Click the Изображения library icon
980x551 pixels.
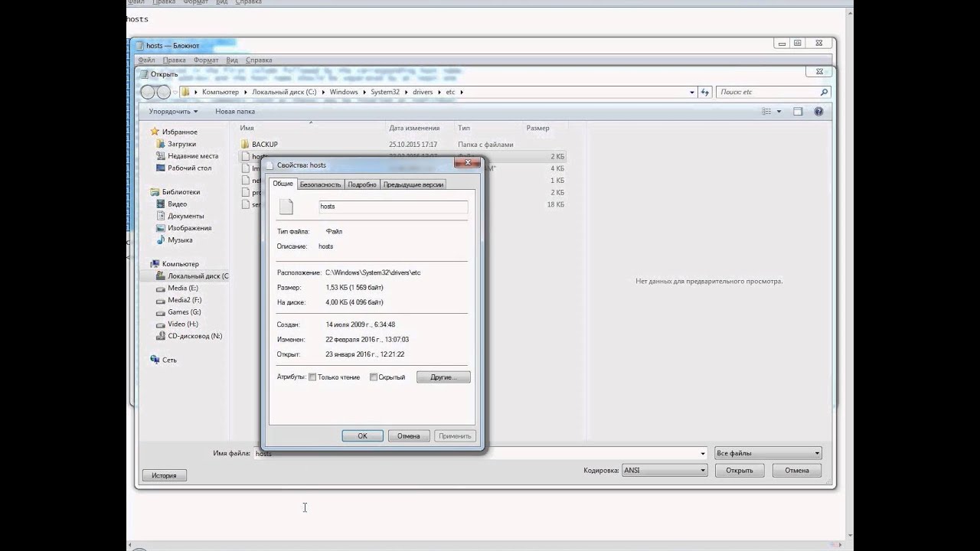[x=161, y=228]
